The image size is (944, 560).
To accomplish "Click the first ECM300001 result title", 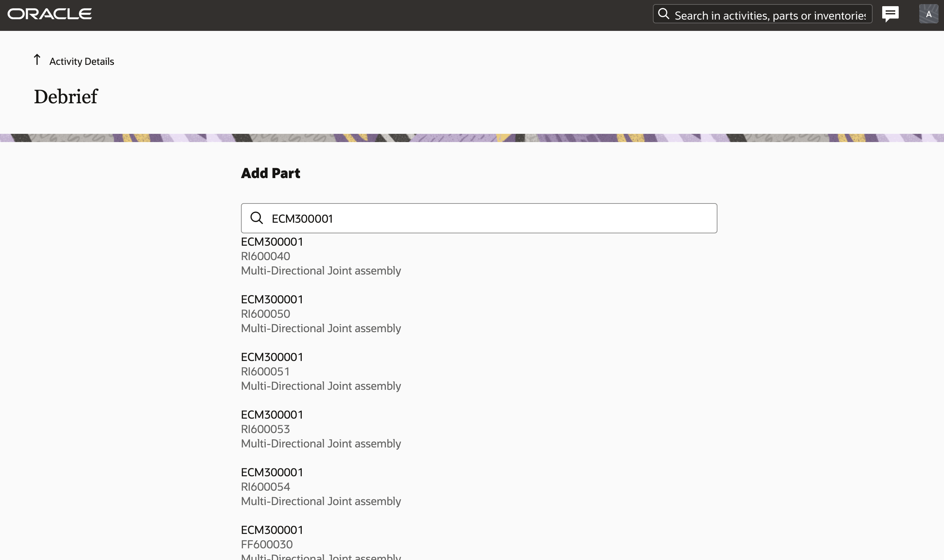I will [272, 242].
